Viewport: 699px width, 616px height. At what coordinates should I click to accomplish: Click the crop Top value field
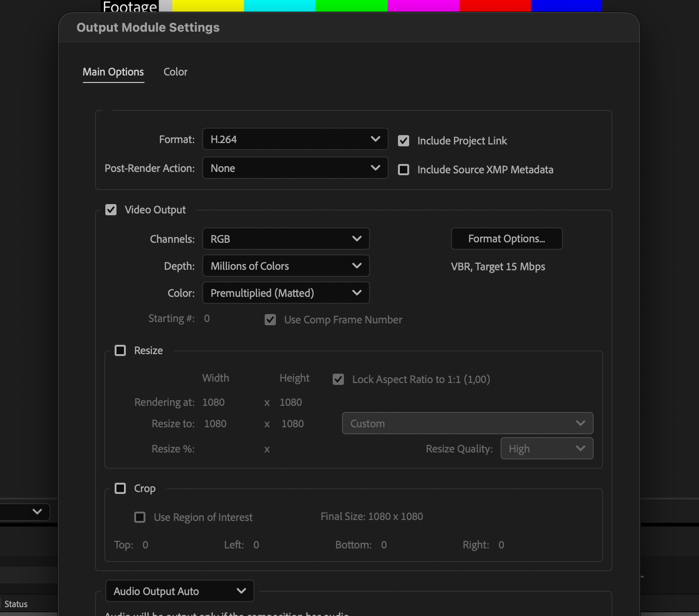point(145,545)
